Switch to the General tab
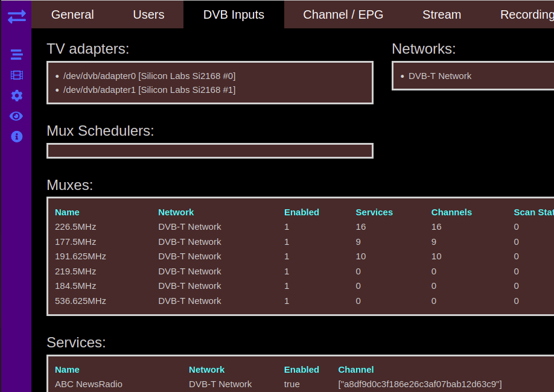Viewport: 554px width, 392px height. pyautogui.click(x=72, y=14)
